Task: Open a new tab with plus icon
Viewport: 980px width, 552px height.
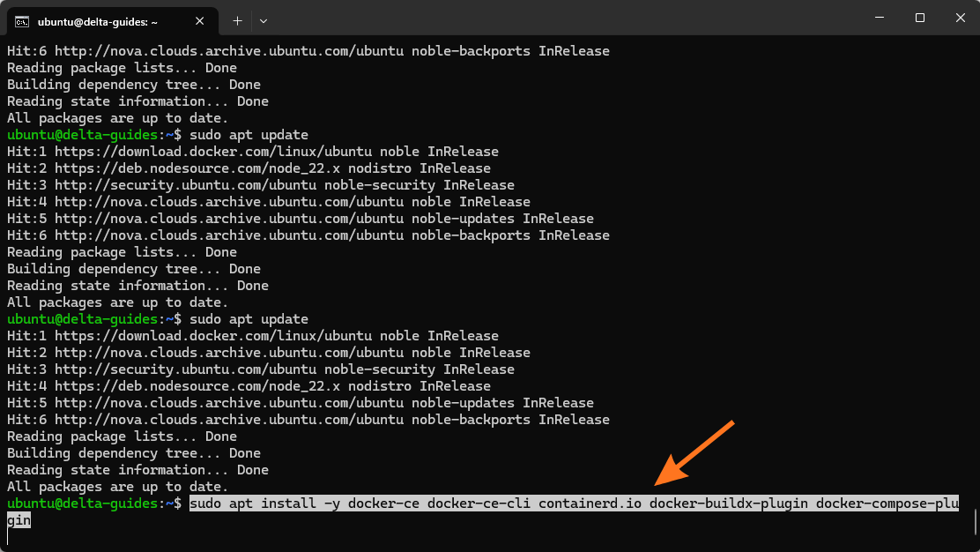Action: coord(237,20)
